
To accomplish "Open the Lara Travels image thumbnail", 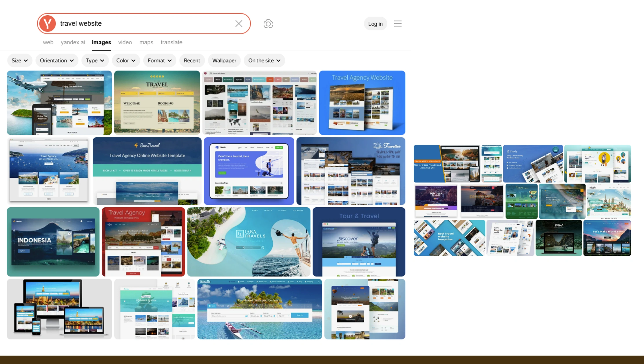I will pos(249,242).
